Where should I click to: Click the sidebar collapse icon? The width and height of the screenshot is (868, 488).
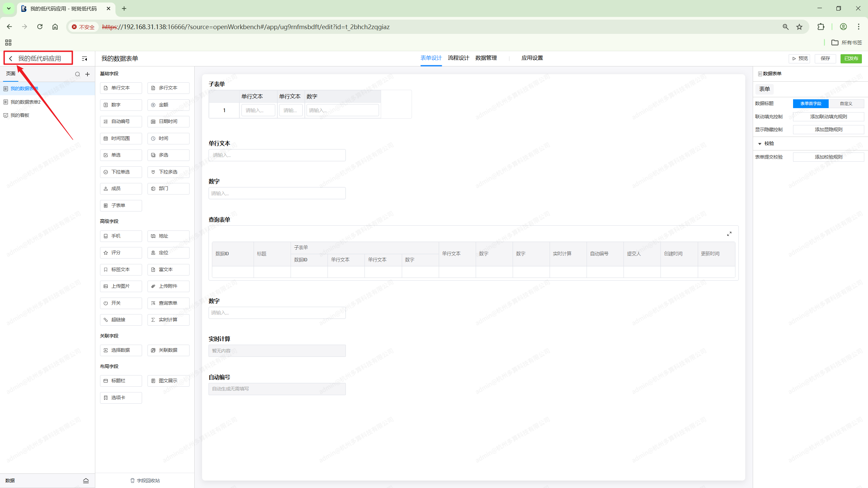84,59
